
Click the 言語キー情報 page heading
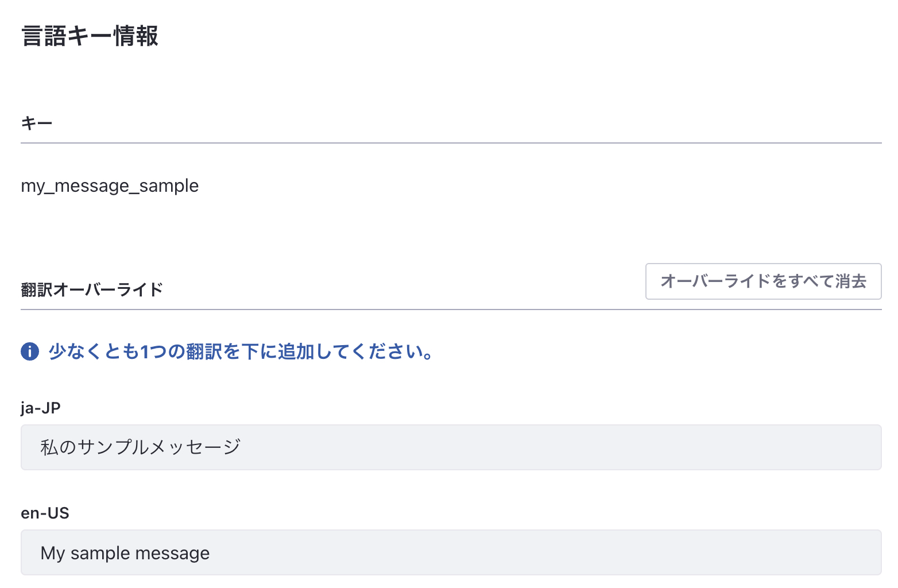click(90, 36)
